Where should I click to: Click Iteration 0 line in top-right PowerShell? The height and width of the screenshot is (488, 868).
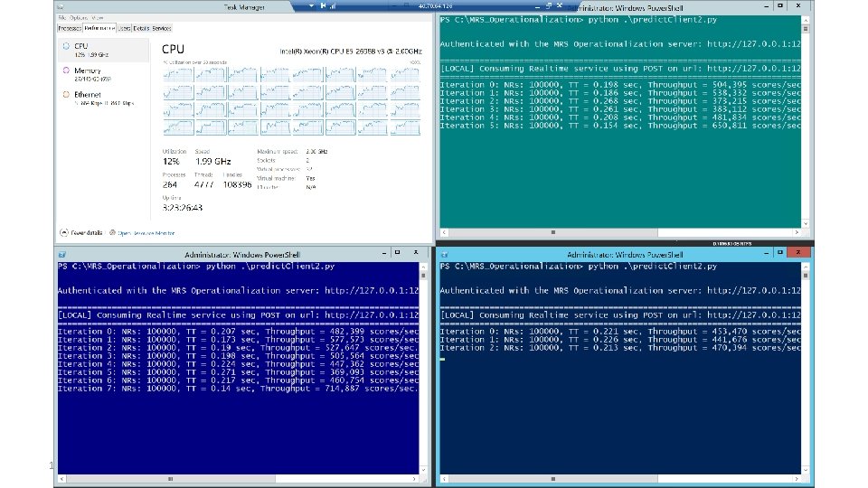pos(620,85)
